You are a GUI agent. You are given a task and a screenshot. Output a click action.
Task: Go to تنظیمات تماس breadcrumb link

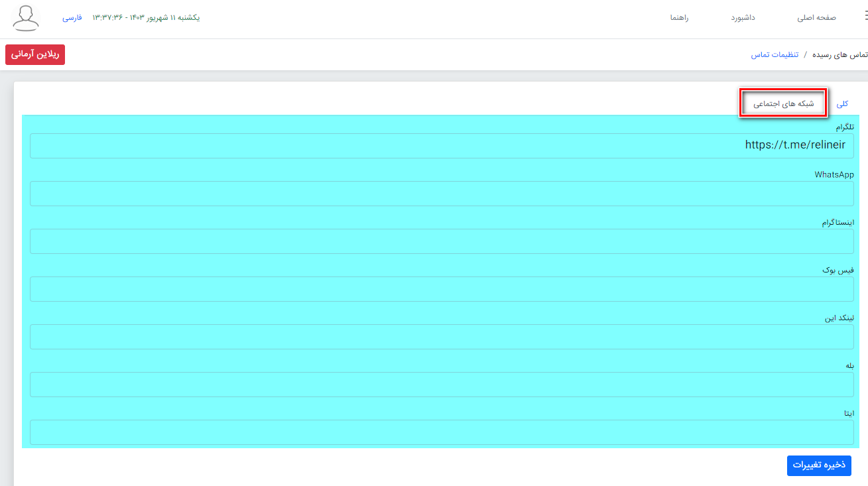pos(775,54)
